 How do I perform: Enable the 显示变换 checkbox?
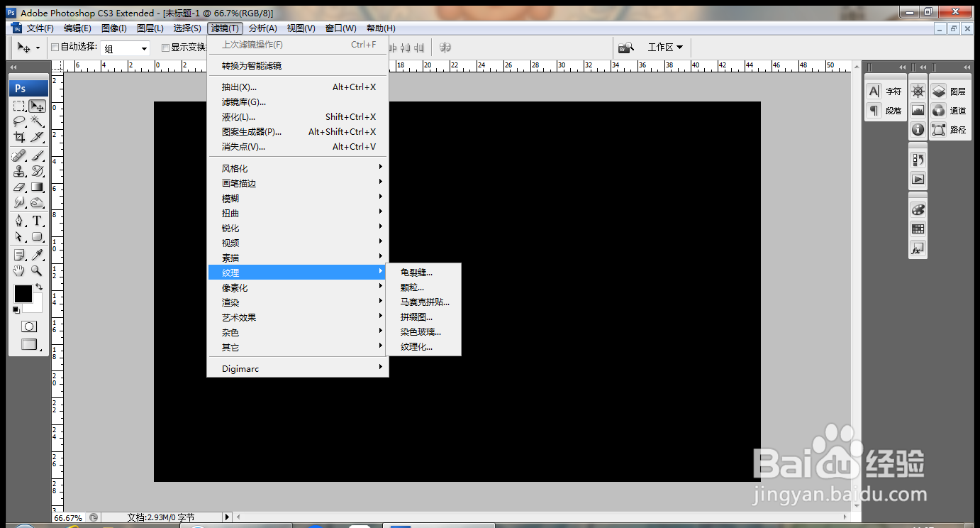click(x=165, y=48)
